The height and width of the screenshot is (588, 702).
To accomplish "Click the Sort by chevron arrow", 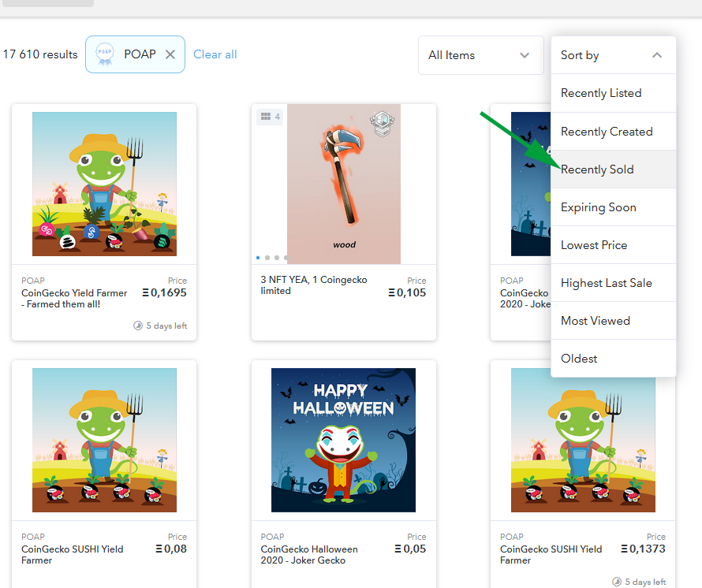I will click(x=657, y=55).
